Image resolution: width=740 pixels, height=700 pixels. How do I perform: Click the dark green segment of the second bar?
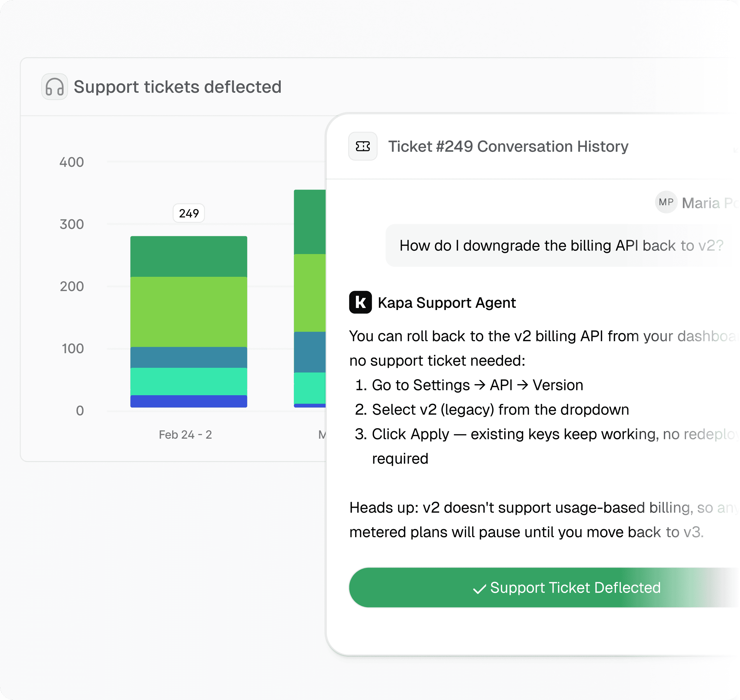coord(310,222)
